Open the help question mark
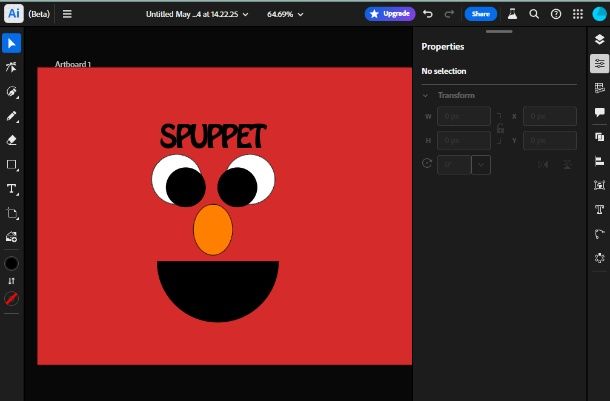This screenshot has height=401, width=610. tap(556, 14)
